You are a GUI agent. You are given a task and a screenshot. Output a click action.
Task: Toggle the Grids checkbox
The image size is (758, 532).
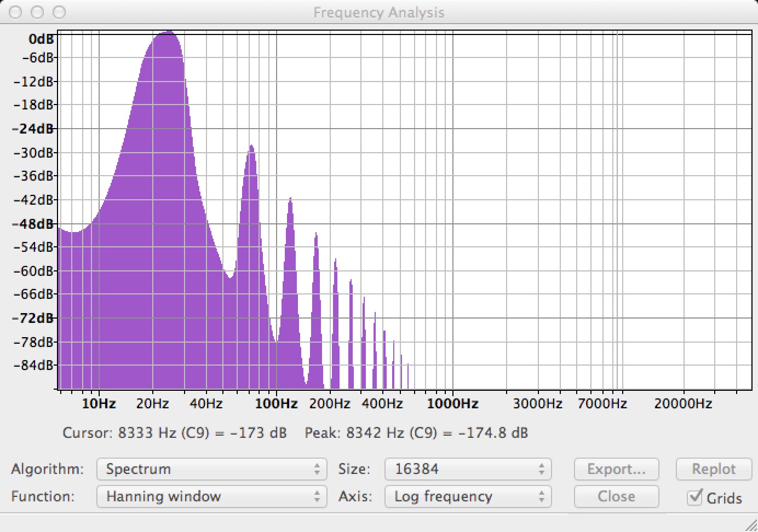click(x=695, y=497)
